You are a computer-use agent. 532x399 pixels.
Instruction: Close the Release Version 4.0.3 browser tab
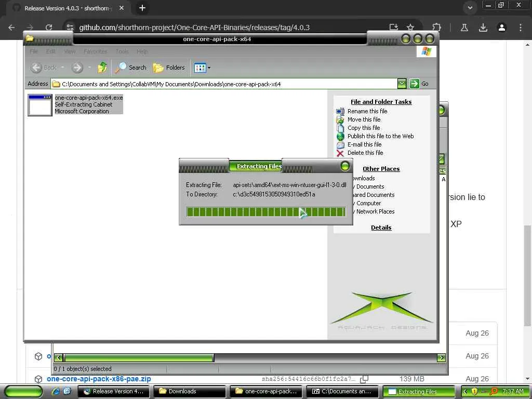[122, 8]
